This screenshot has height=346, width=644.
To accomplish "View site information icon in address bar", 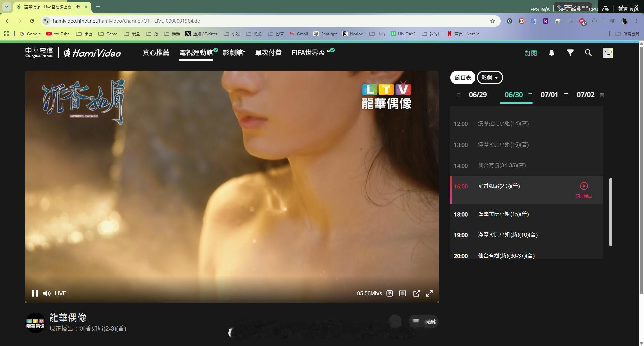I will click(46, 21).
